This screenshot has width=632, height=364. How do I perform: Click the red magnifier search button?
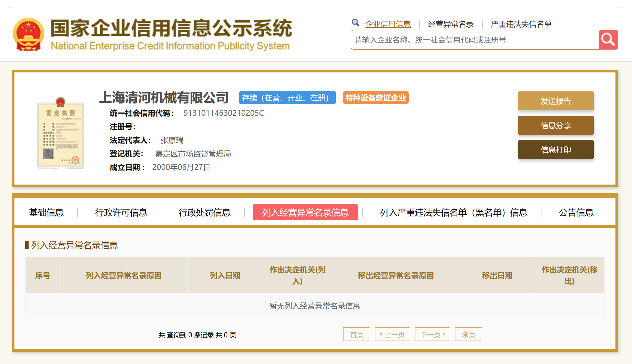coord(608,40)
